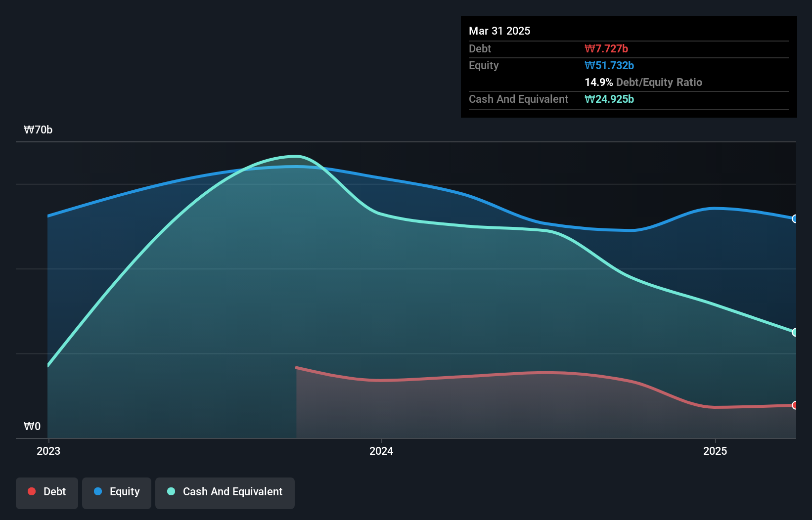The width and height of the screenshot is (812, 520).
Task: Toggle the Debt series visibility
Action: [47, 491]
